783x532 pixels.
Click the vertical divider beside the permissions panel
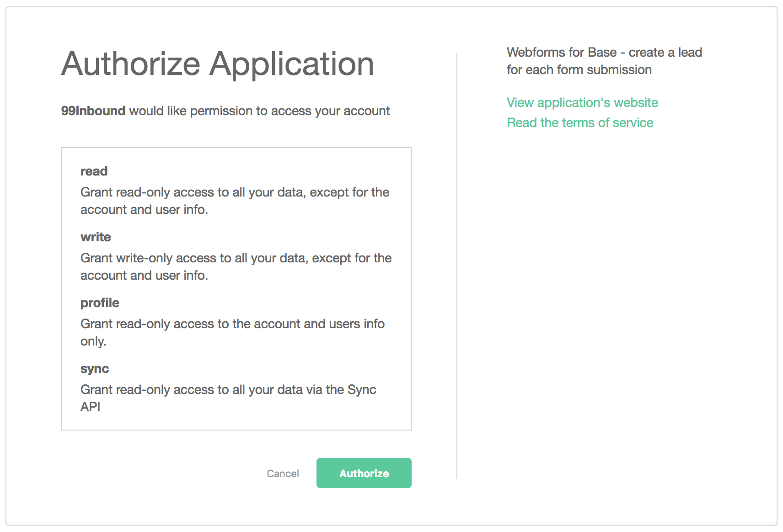click(x=457, y=265)
